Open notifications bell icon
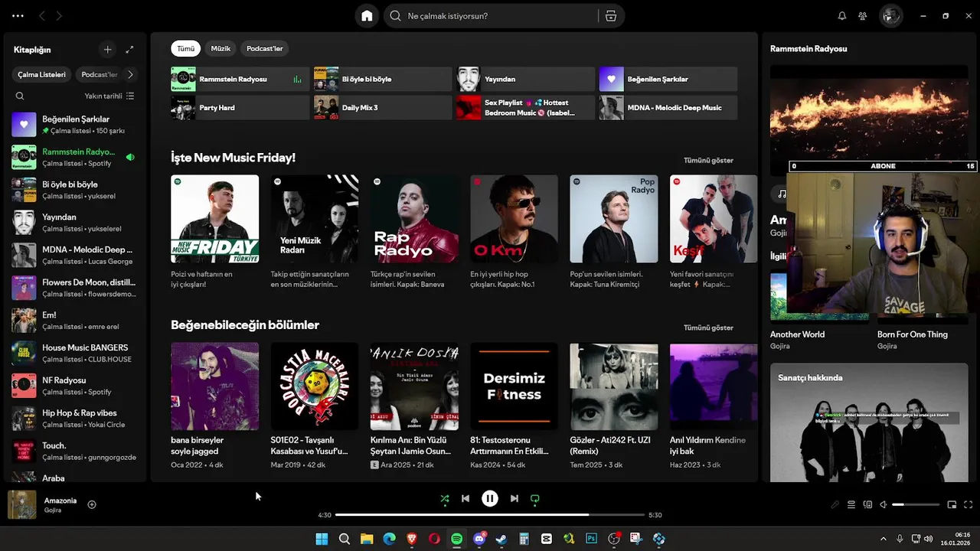Screen dimensions: 980x551 pos(842,15)
